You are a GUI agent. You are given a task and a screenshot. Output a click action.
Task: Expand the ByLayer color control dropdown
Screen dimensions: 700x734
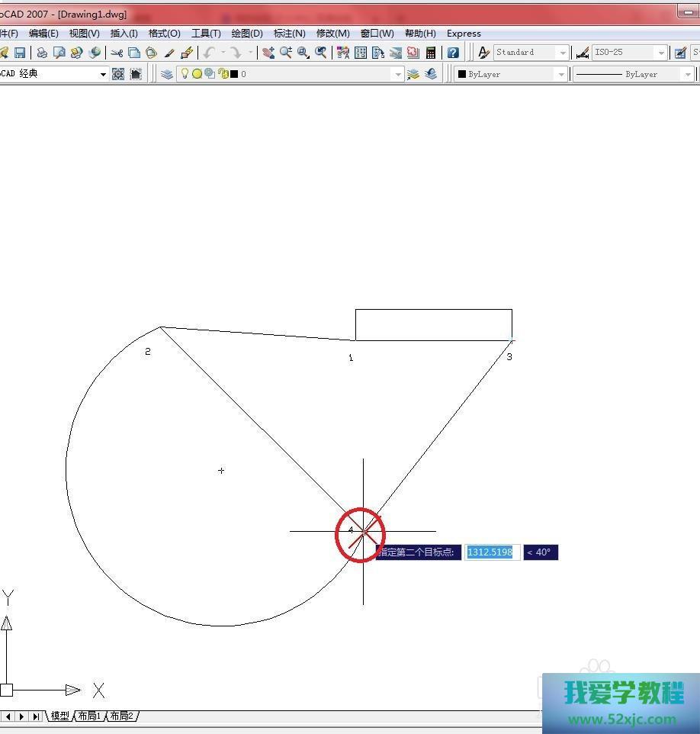[561, 74]
